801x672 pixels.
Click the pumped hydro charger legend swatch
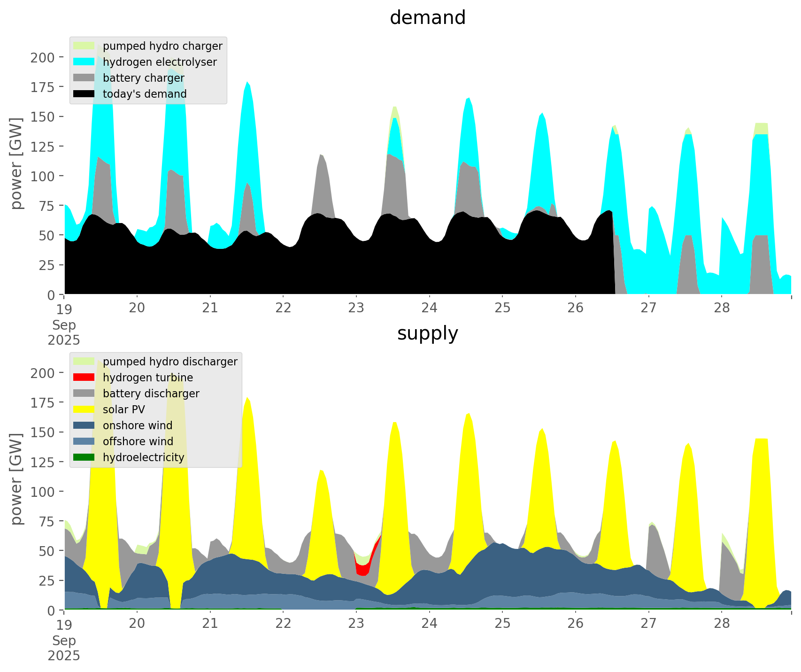(84, 46)
